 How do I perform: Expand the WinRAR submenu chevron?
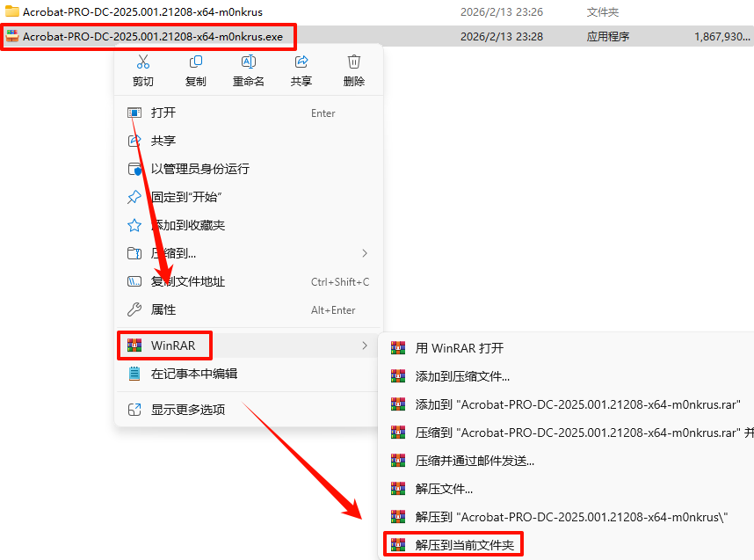(365, 345)
